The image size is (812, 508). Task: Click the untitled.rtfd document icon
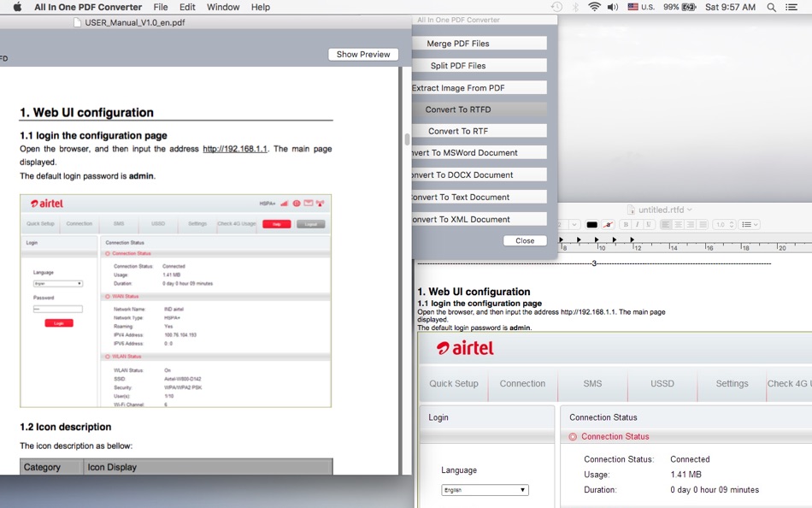(x=631, y=210)
